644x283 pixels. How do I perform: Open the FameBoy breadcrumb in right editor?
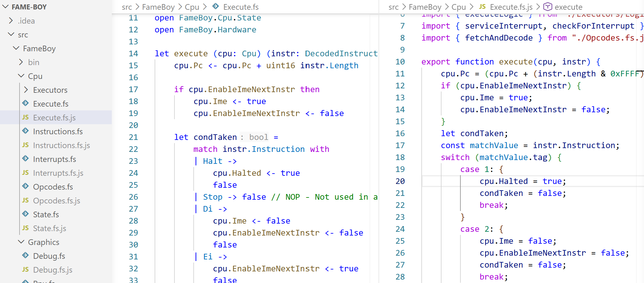(x=425, y=7)
